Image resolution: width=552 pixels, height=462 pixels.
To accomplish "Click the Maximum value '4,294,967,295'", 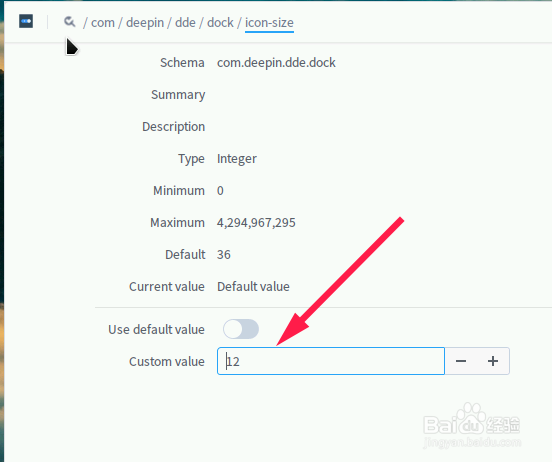I will pyautogui.click(x=256, y=223).
